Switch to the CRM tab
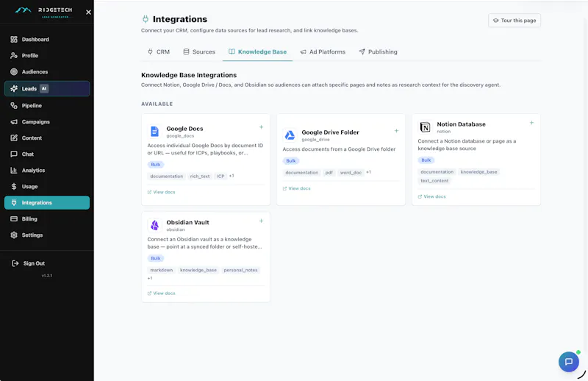588x381 pixels. tap(159, 51)
